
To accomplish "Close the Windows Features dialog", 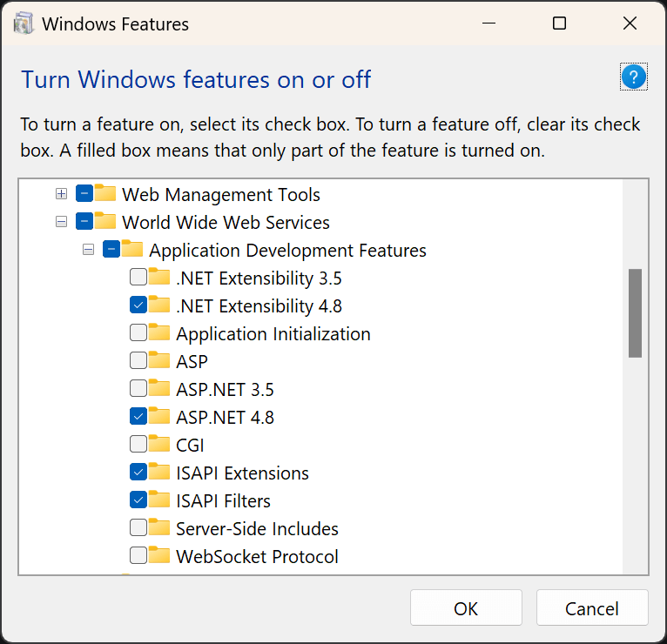I will pyautogui.click(x=630, y=23).
